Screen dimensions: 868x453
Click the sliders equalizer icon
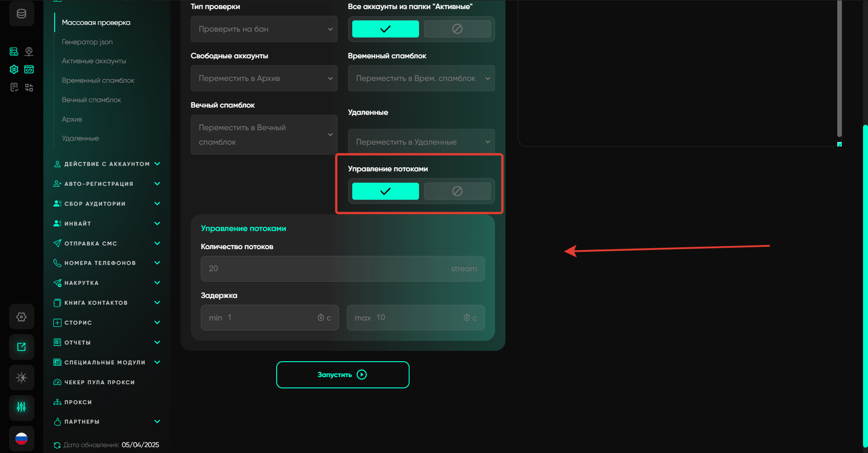tap(21, 407)
